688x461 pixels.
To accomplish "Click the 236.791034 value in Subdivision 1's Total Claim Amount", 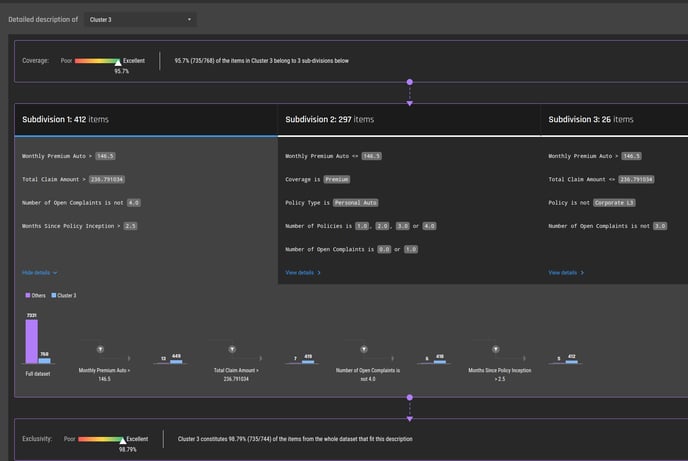I will 107,179.
